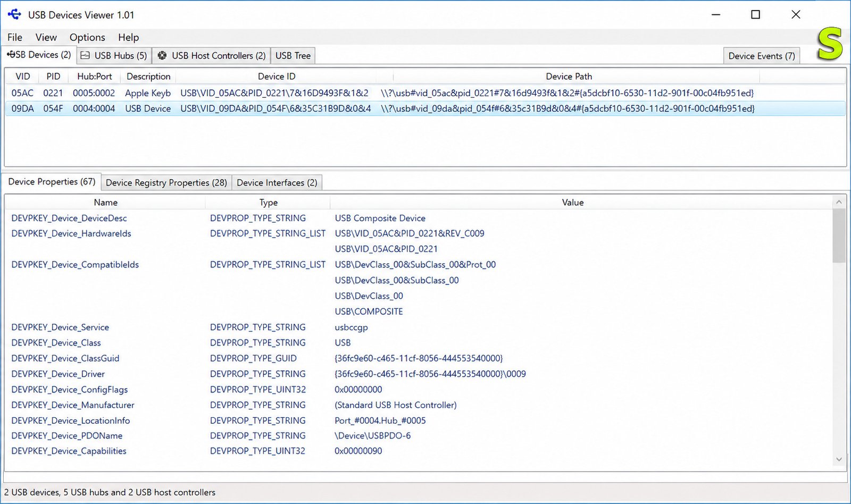
Task: Click VID cell 05AC
Action: tap(22, 93)
